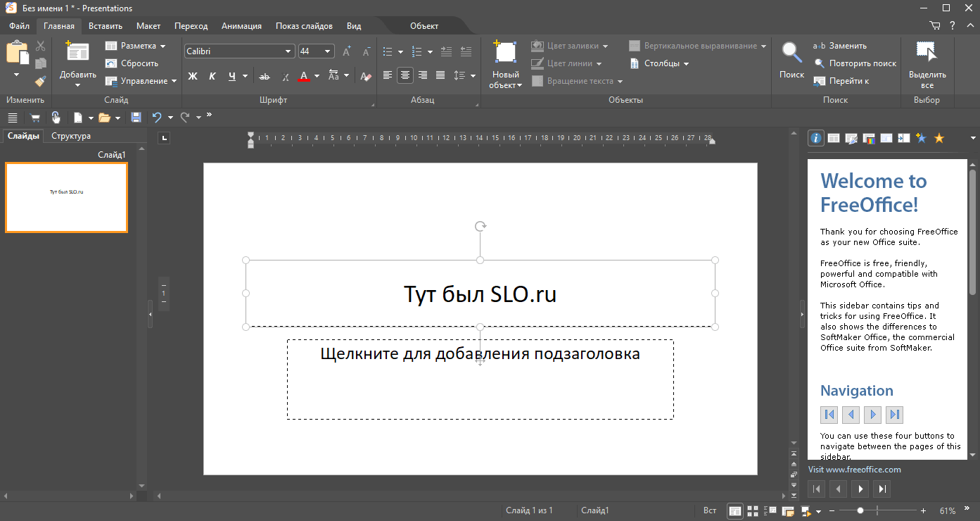Open the line spacing dropdown
Screen dimensions: 980x521
coord(473,75)
